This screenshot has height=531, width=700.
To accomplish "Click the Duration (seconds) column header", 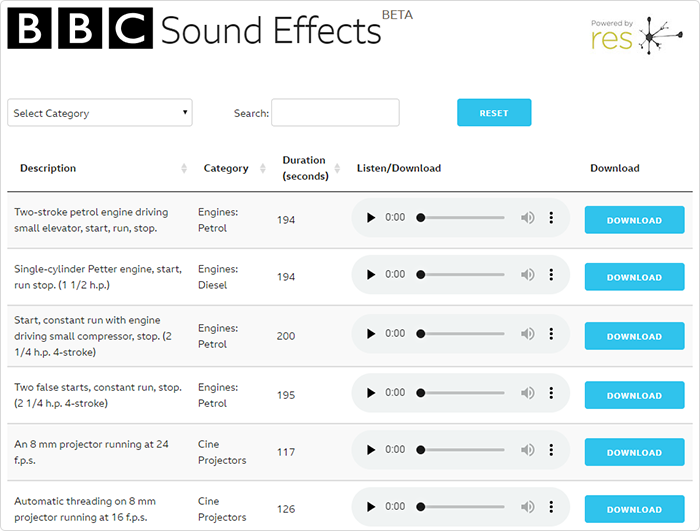I will [x=305, y=168].
